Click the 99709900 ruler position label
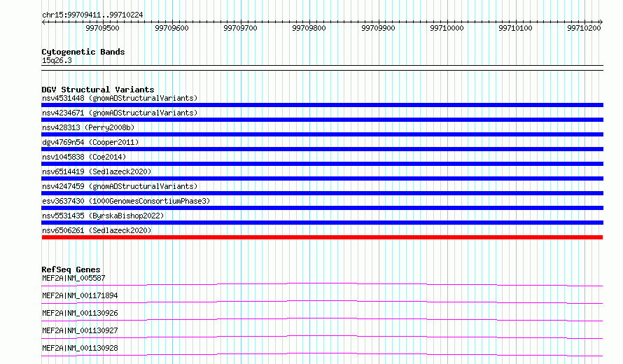Image resolution: width=623 pixels, height=364 pixels. click(378, 28)
